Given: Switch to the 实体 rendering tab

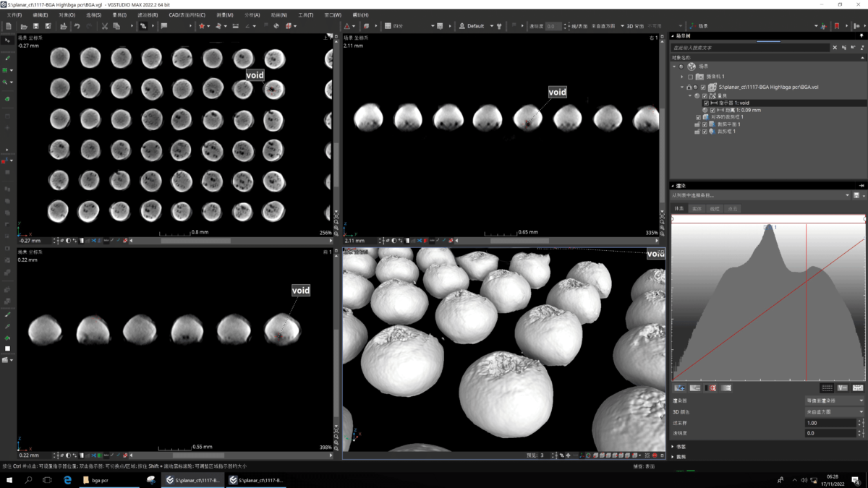Looking at the screenshot, I should (x=697, y=209).
